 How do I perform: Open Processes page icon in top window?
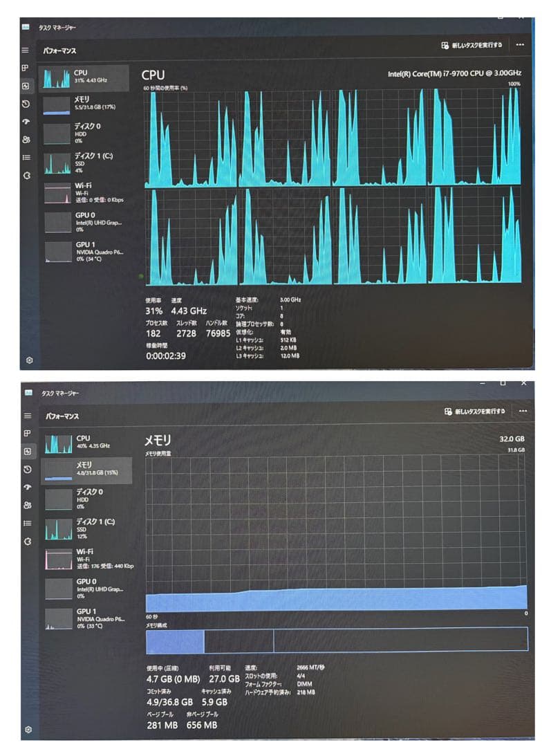[26, 68]
